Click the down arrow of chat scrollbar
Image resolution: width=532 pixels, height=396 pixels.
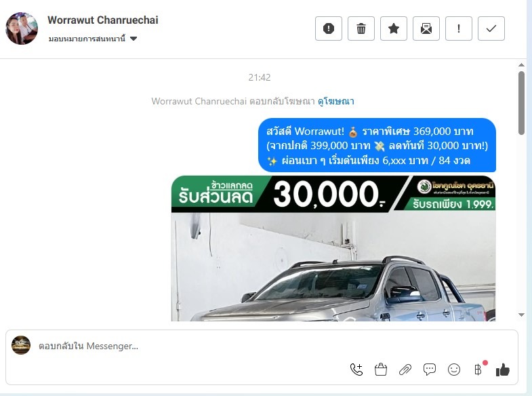521,315
